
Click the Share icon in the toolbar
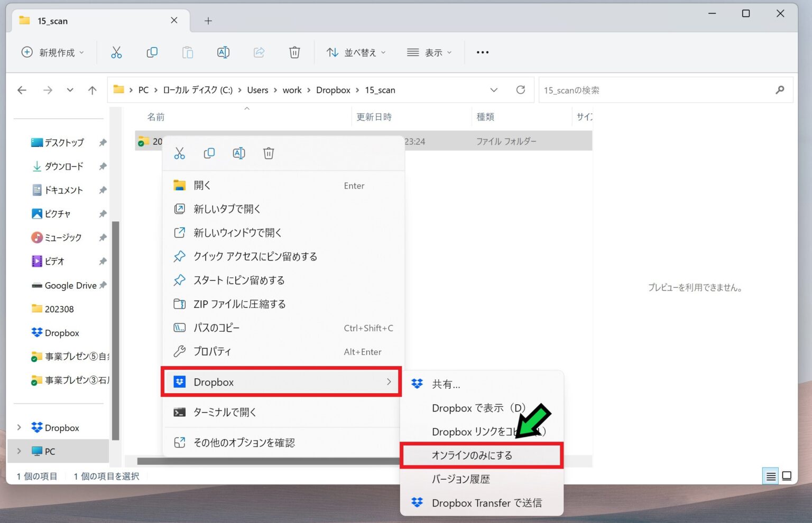tap(259, 52)
